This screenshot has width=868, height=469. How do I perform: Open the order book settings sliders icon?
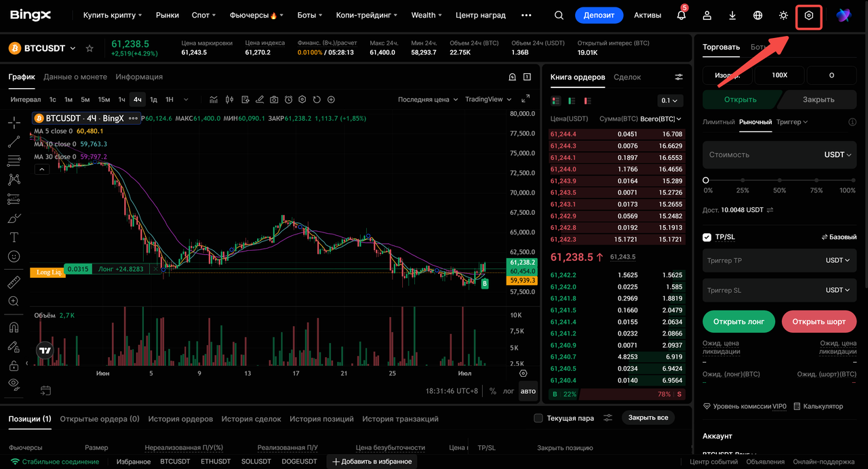pos(679,77)
